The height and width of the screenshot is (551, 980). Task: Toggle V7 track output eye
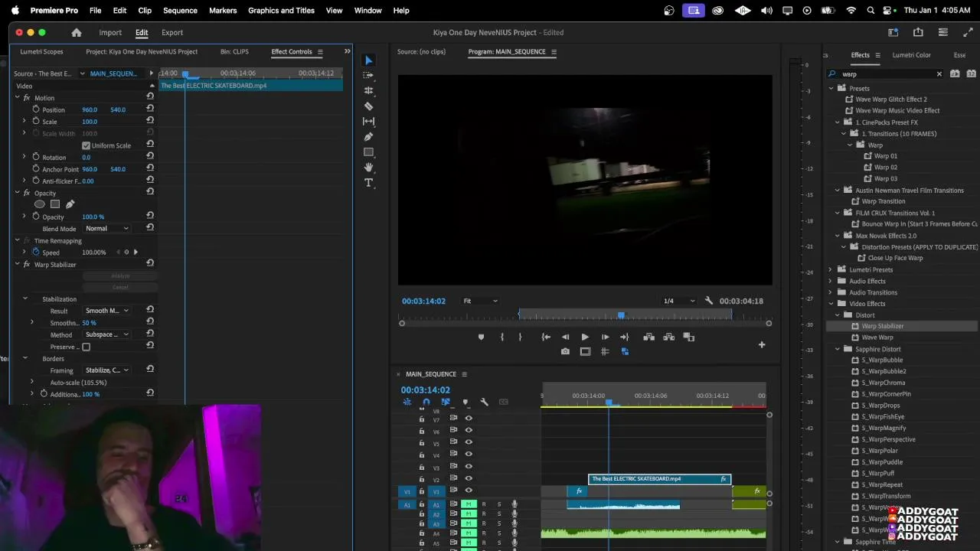tap(469, 419)
